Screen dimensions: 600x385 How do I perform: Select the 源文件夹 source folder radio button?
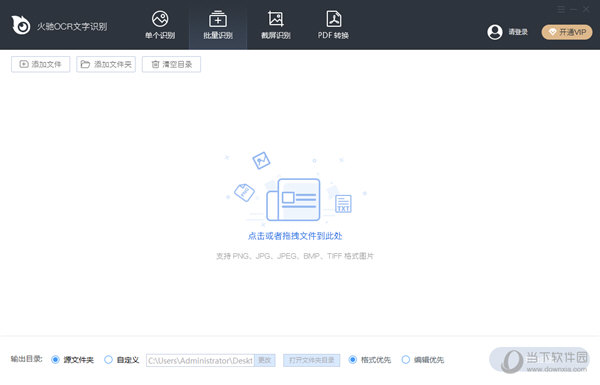point(55,360)
